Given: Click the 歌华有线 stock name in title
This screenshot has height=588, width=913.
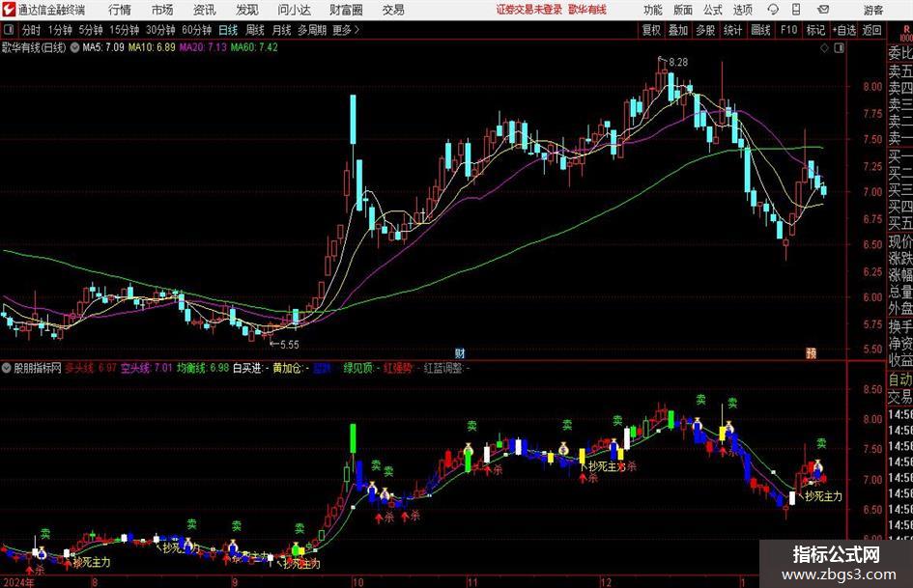Looking at the screenshot, I should (x=587, y=10).
